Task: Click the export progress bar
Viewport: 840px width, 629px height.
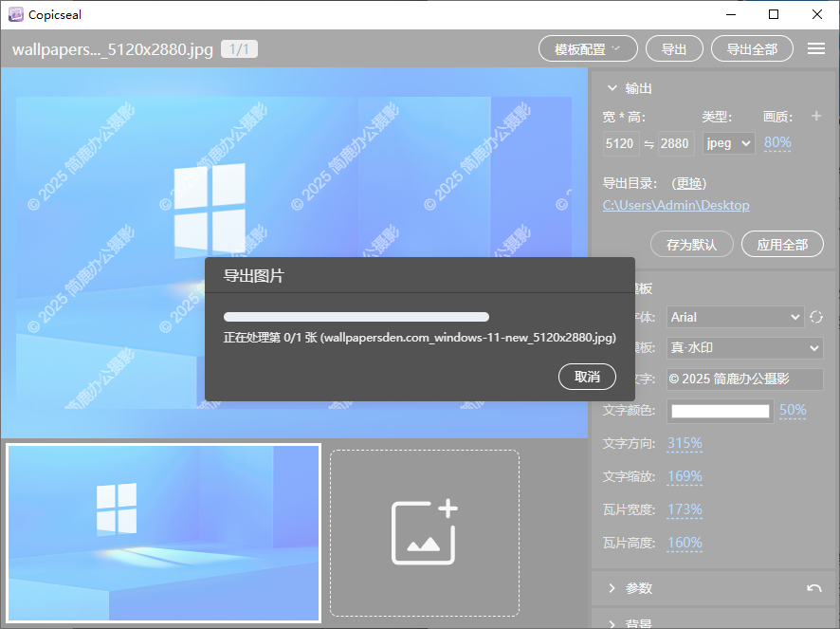Action: (x=356, y=316)
